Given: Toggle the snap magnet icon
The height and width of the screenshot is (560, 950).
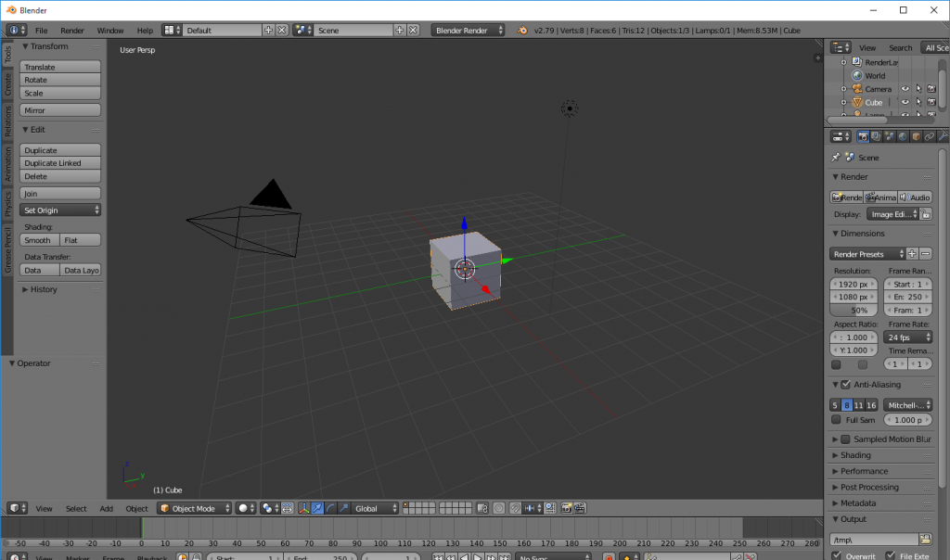Looking at the screenshot, I should (x=515, y=508).
